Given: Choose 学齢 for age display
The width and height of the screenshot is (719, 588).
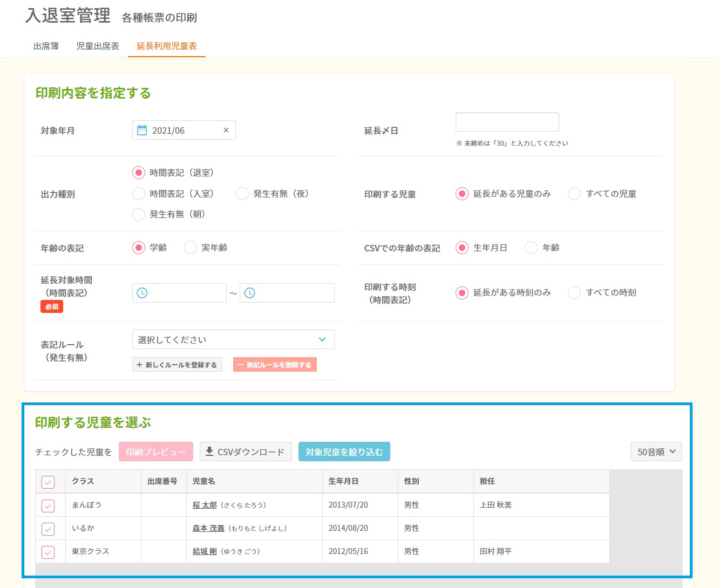Looking at the screenshot, I should (x=139, y=248).
